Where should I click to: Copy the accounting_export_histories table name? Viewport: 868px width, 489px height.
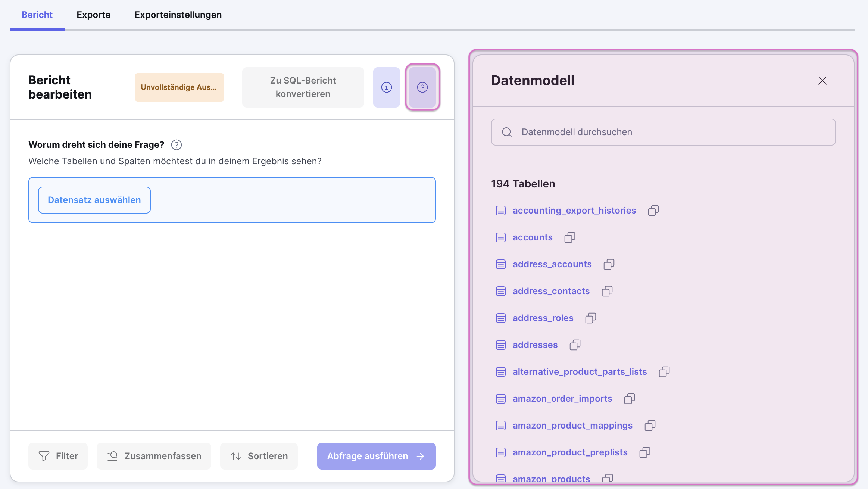click(x=653, y=211)
